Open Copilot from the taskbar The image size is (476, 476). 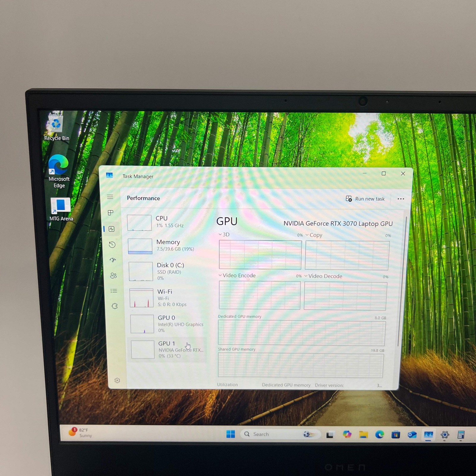click(347, 435)
